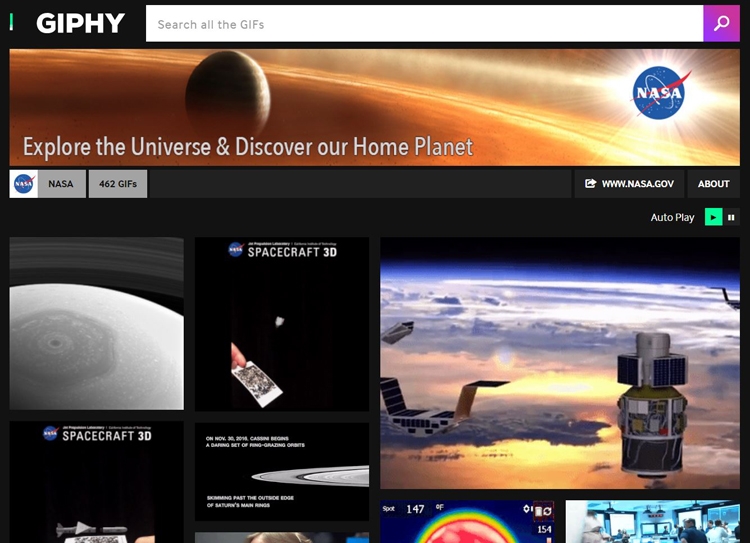
Task: Click the NASA logo in the banner
Action: (x=658, y=95)
